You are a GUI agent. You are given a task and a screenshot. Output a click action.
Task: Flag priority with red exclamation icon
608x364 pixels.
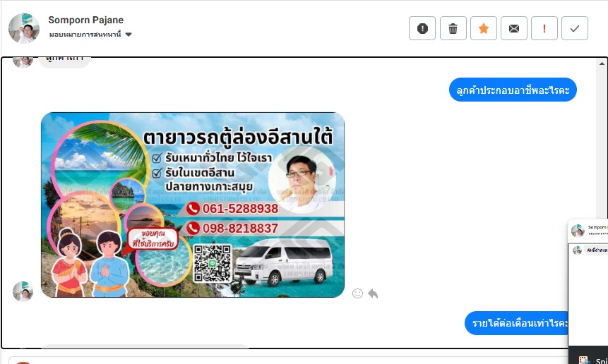[x=544, y=28]
